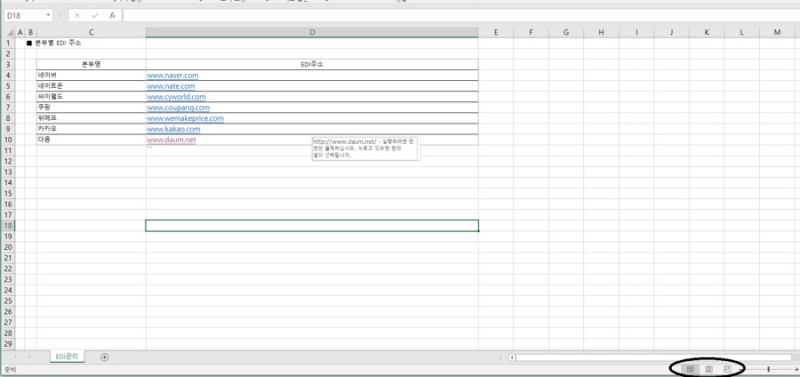800x377 pixels.
Task: Select column C header
Action: [x=91, y=32]
